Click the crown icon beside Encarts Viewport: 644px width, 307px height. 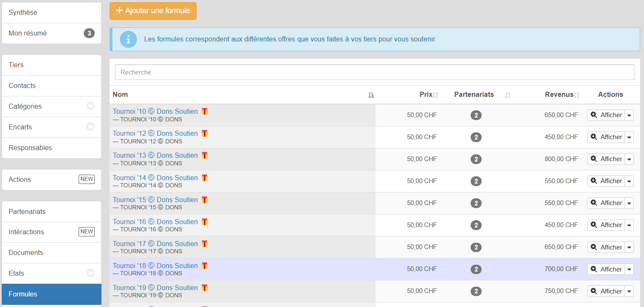point(90,127)
